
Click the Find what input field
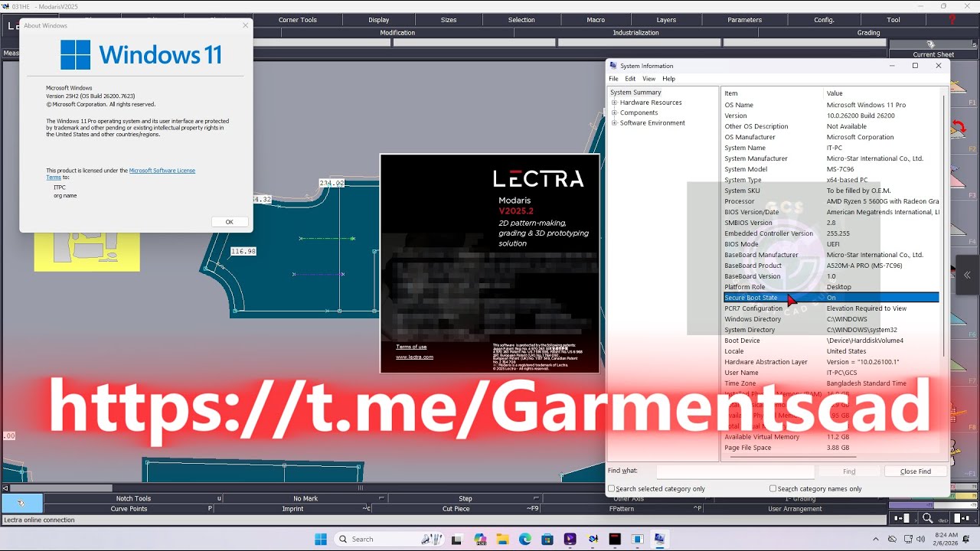point(735,471)
